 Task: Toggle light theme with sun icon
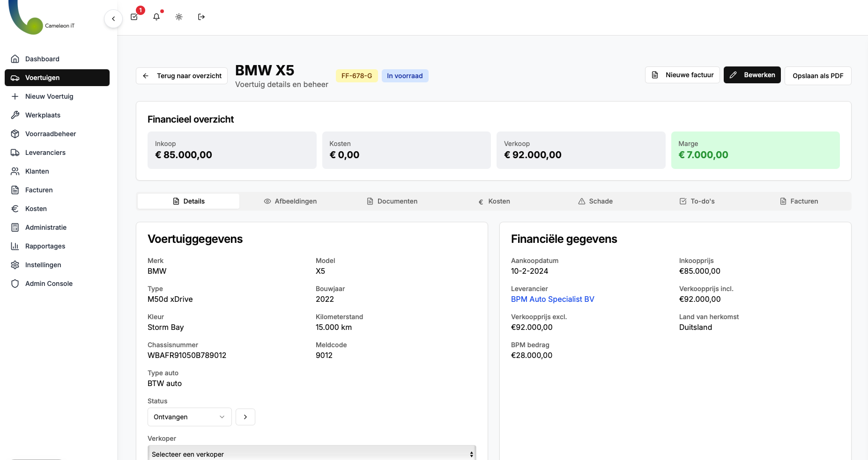pos(179,17)
